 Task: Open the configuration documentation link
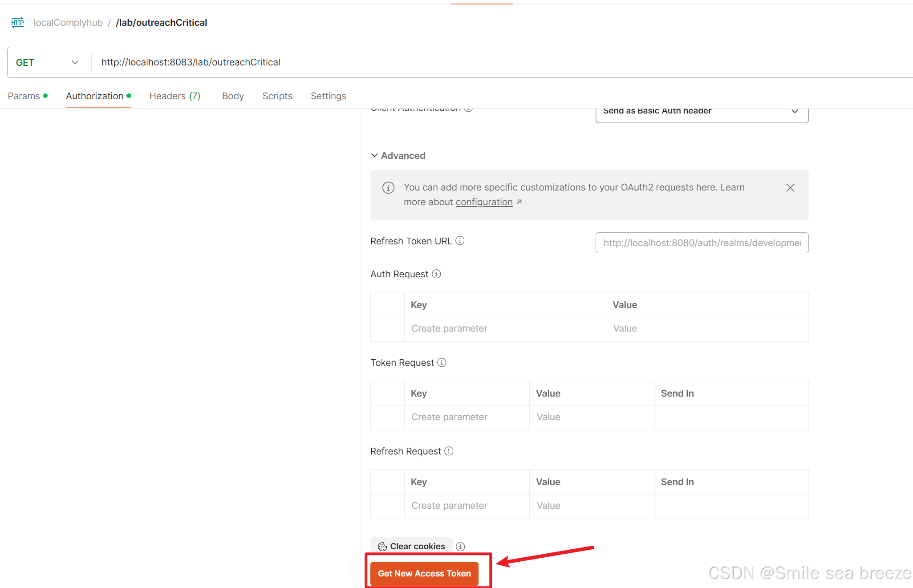click(x=484, y=202)
